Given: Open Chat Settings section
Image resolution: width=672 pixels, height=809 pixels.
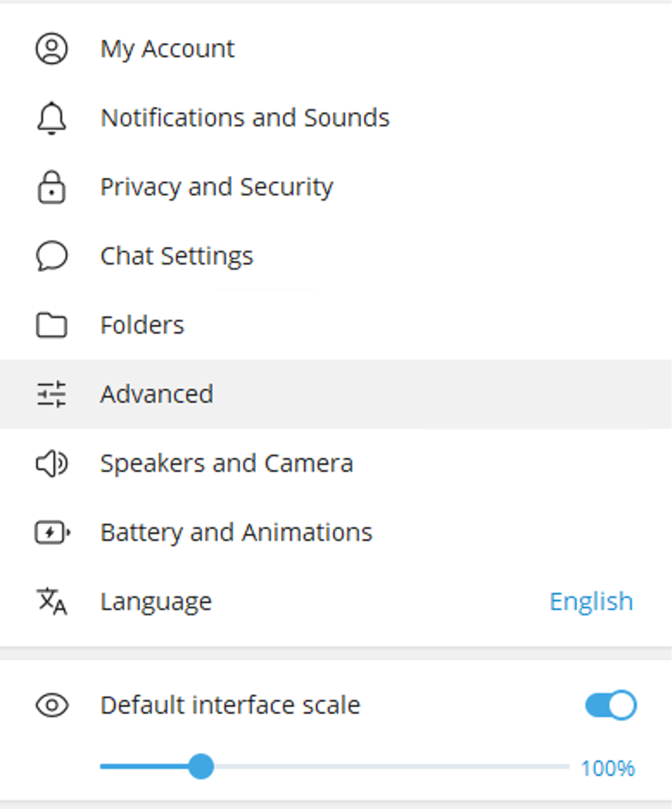Looking at the screenshot, I should click(176, 256).
